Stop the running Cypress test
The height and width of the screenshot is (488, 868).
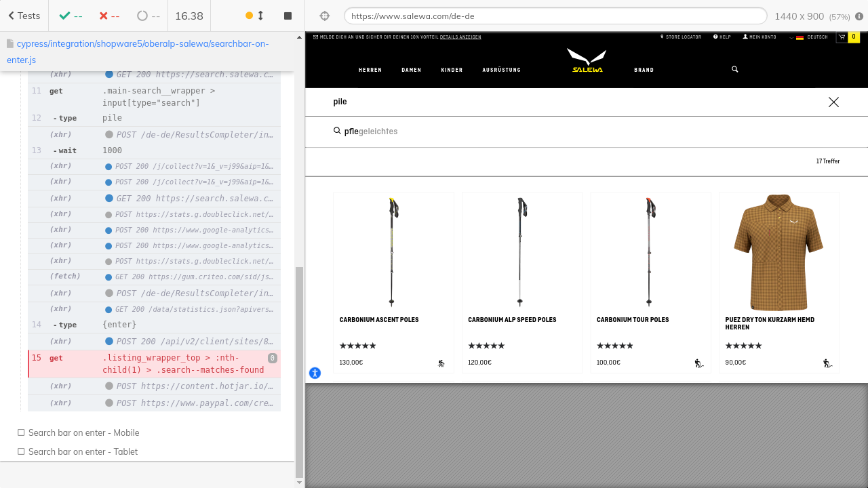pyautogui.click(x=288, y=16)
